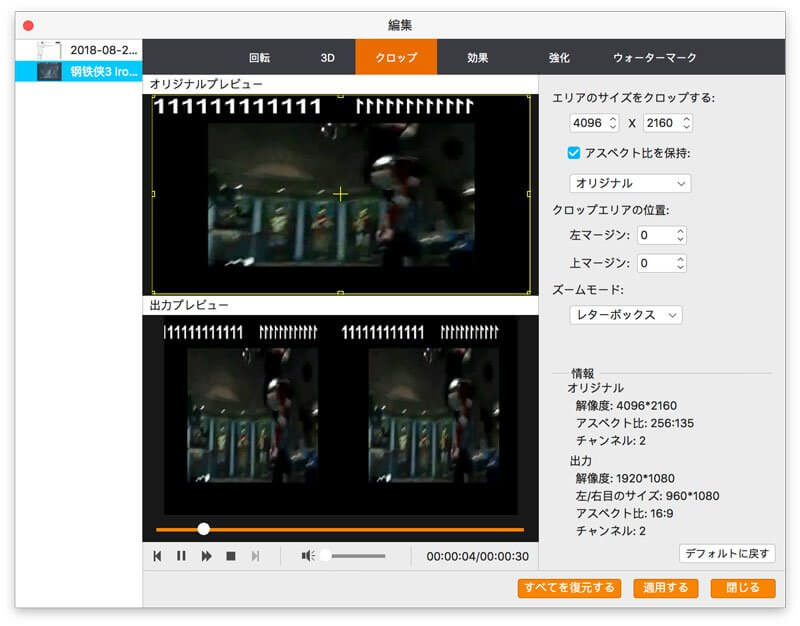
Task: Stop the video playback
Action: click(x=231, y=556)
